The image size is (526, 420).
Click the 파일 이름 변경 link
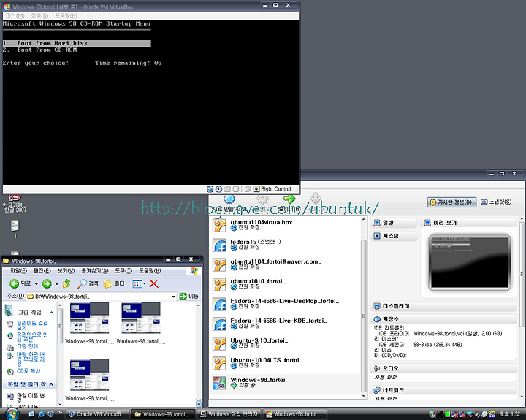click(31, 398)
